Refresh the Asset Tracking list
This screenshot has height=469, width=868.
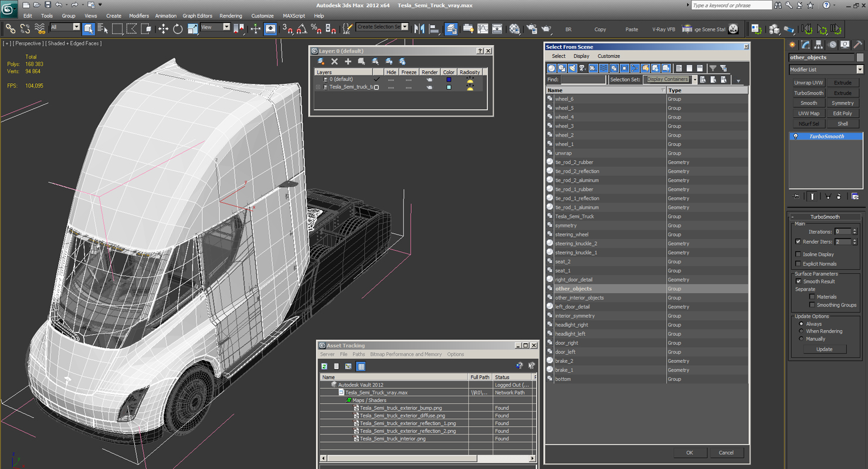[324, 366]
